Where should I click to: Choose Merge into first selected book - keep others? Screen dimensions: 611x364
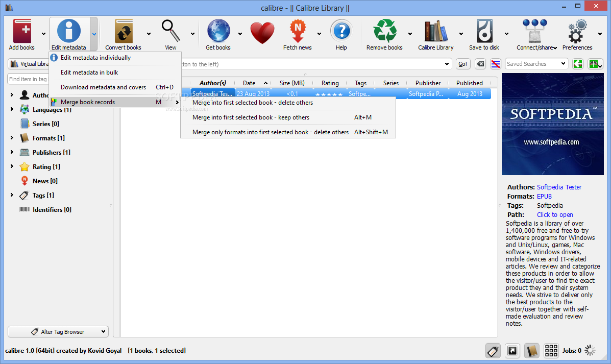[288, 117]
